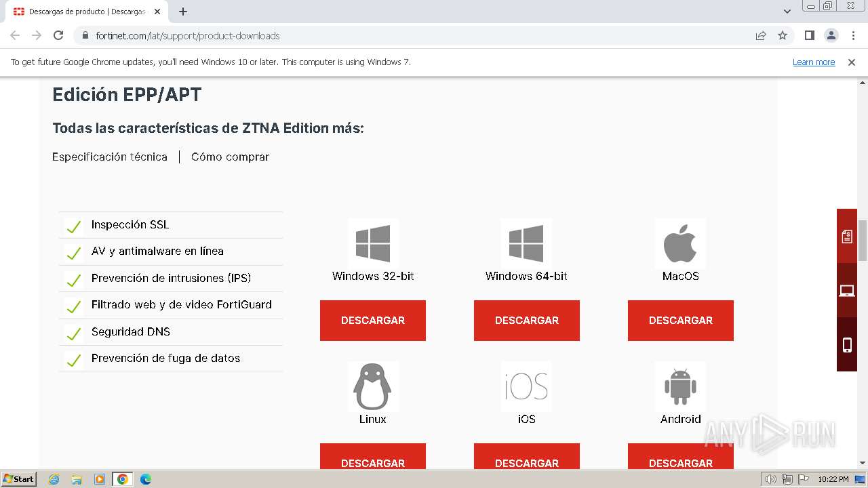This screenshot has width=868, height=488.
Task: Click the vertical page scrollbar thumb
Action: pos(863,241)
